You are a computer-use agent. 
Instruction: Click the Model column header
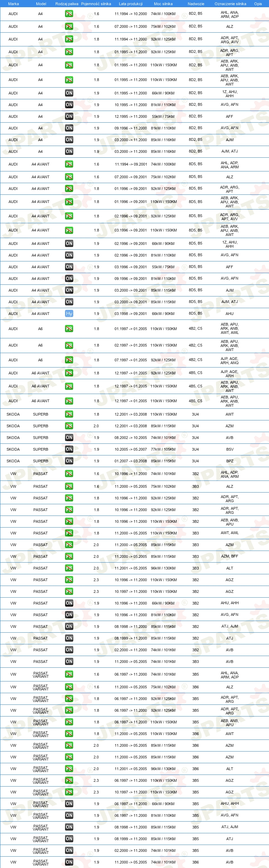[41, 4]
